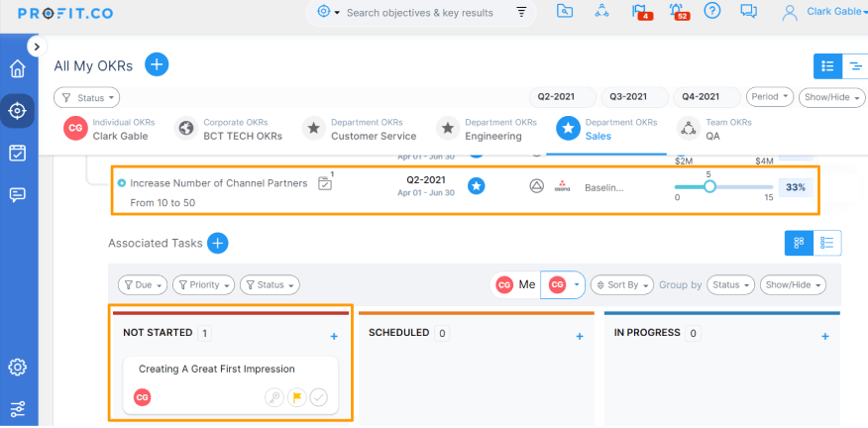The width and height of the screenshot is (868, 428).
Task: Switch tasks to list view
Action: pos(827,243)
